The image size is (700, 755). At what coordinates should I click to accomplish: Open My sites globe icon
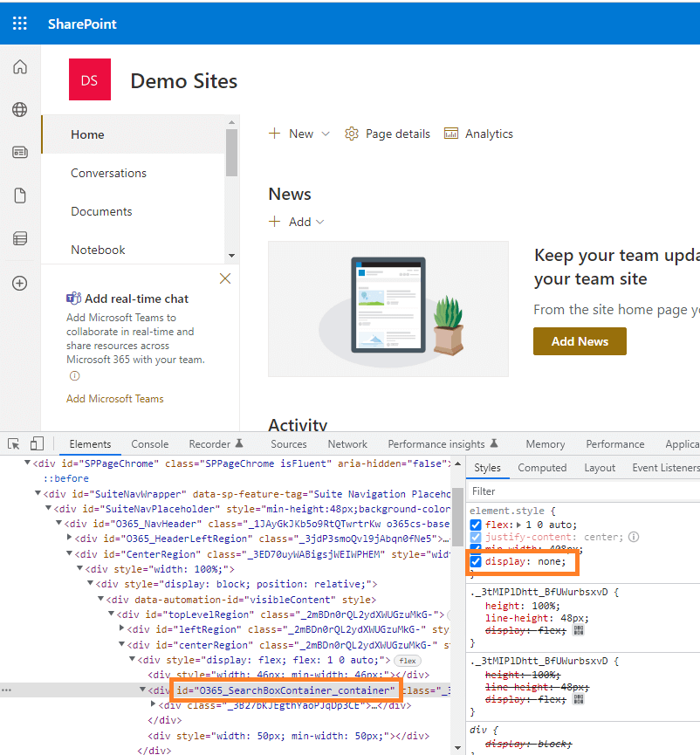(x=20, y=109)
